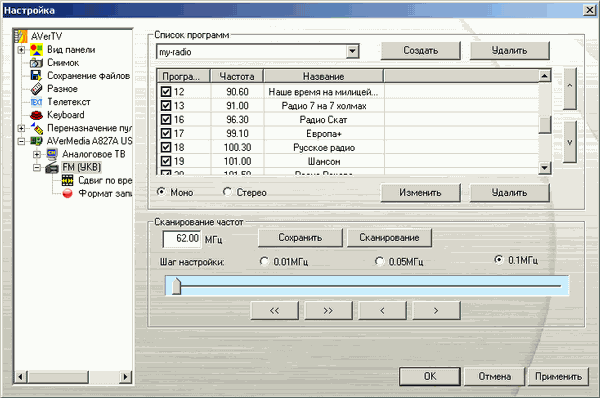Click the << fast tune down button
The width and height of the screenshot is (600, 398).
pos(274,310)
